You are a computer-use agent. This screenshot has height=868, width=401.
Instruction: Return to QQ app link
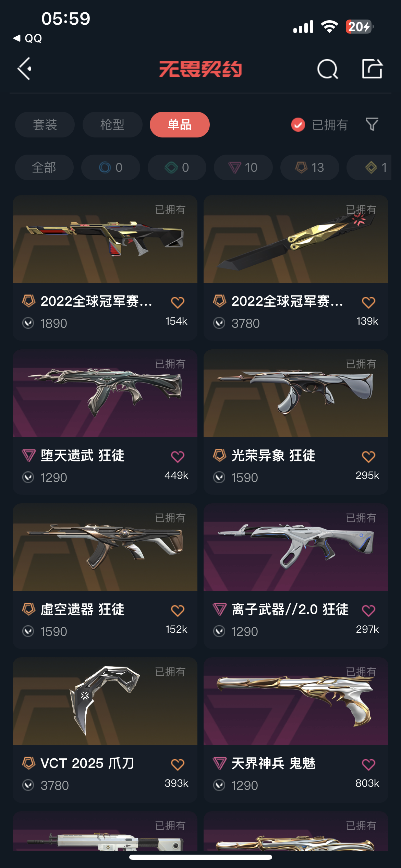pos(28,38)
